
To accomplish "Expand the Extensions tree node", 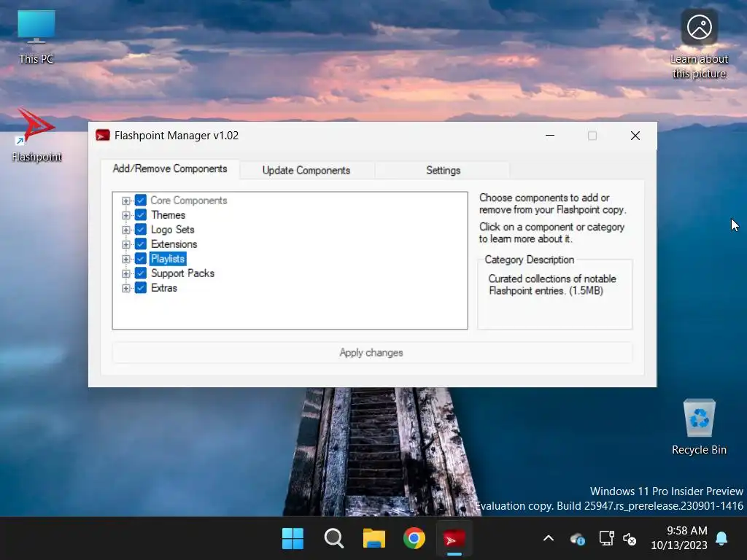I will point(125,244).
